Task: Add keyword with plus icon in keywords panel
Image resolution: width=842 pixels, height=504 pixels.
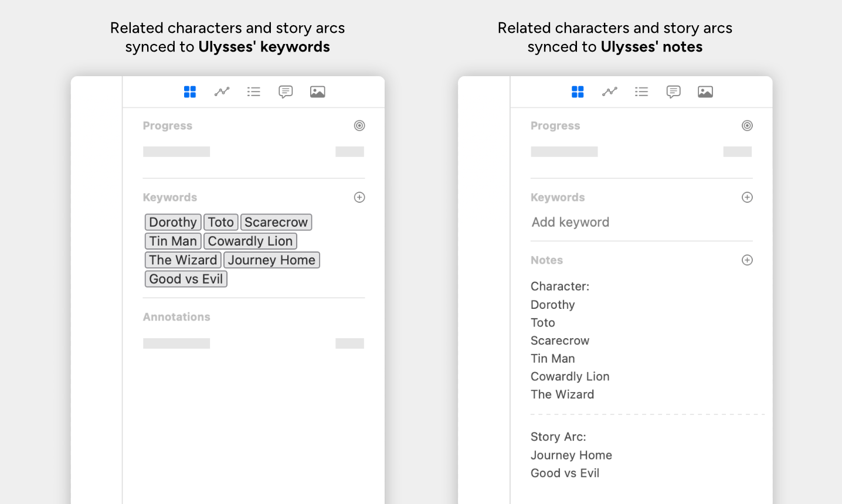Action: point(359,197)
